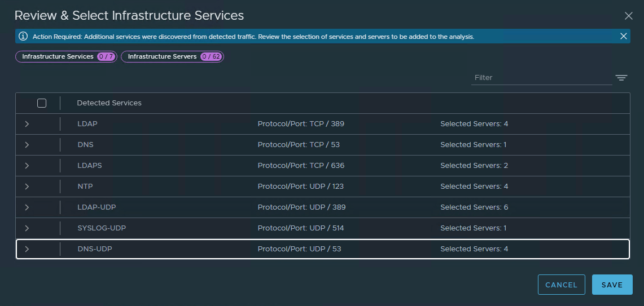Click the NTP Selected Servers count
Viewport: 644px width, 306px height.
[474, 187]
